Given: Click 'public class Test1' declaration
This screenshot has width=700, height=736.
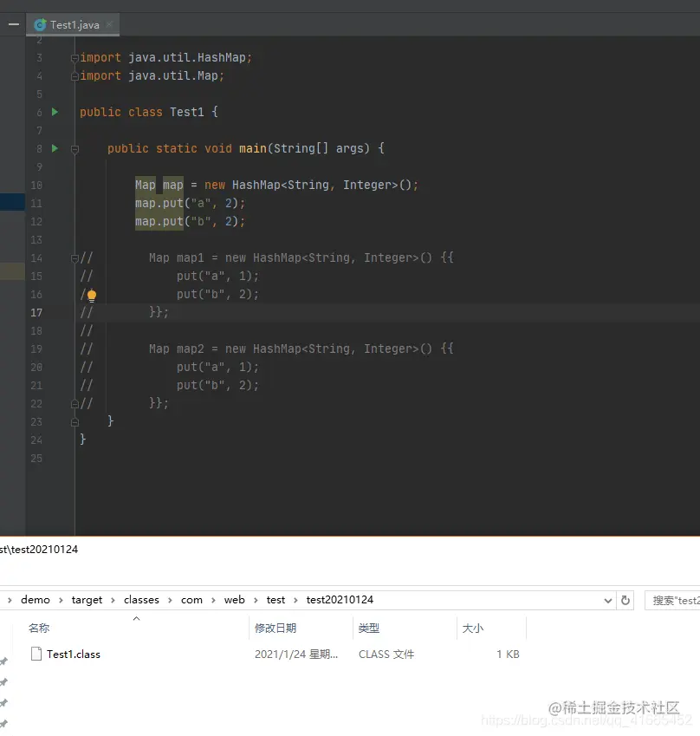Looking at the screenshot, I should click(142, 112).
